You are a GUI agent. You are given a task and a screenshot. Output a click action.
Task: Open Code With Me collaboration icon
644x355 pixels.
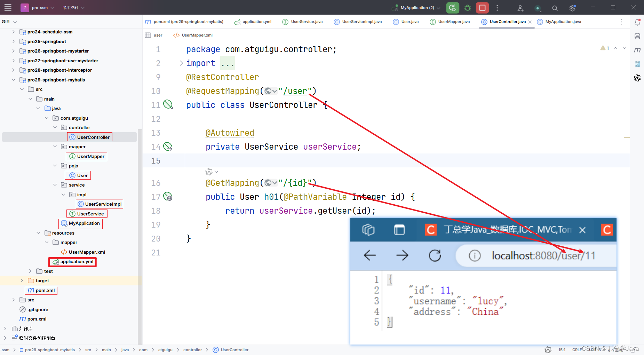(x=520, y=8)
